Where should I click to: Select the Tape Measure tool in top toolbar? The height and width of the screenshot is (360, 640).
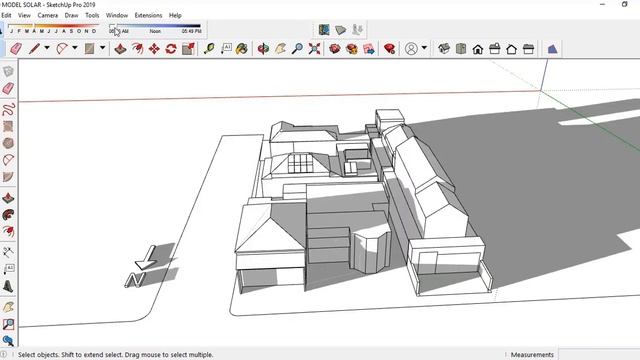(209, 49)
